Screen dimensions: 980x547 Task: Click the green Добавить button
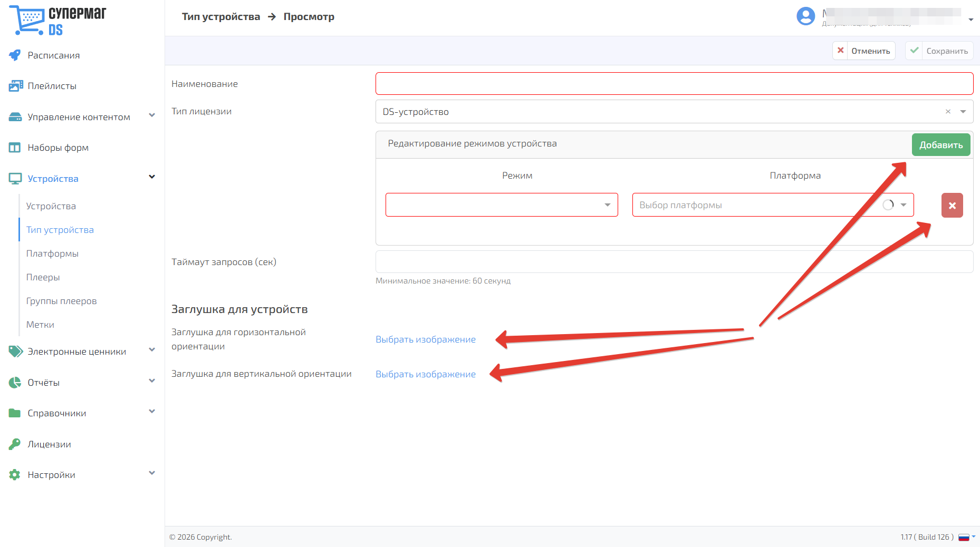click(941, 145)
